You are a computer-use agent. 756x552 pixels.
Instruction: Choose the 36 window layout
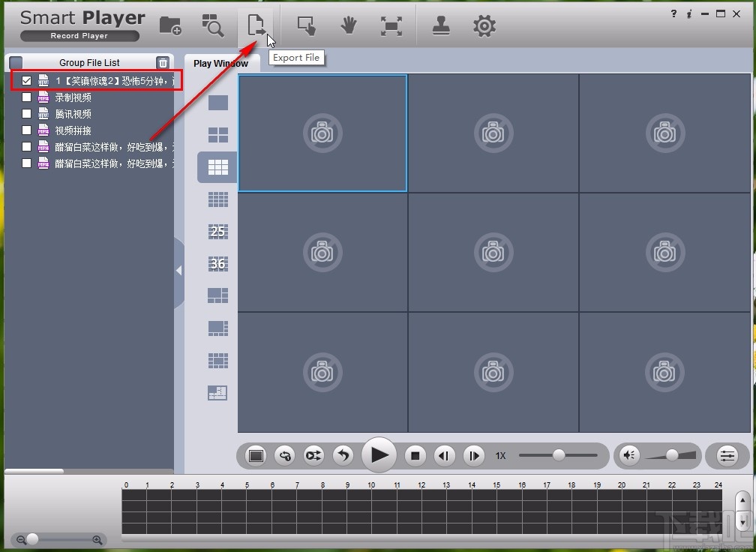pyautogui.click(x=218, y=264)
